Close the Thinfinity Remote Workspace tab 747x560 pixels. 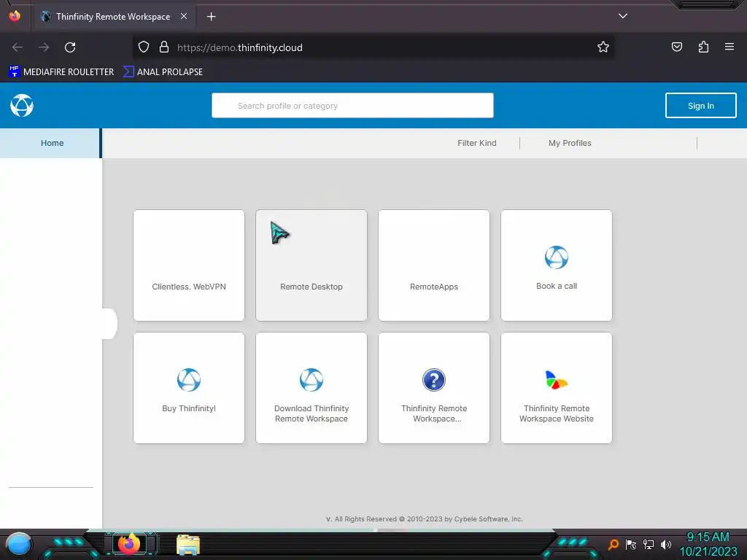tap(184, 16)
